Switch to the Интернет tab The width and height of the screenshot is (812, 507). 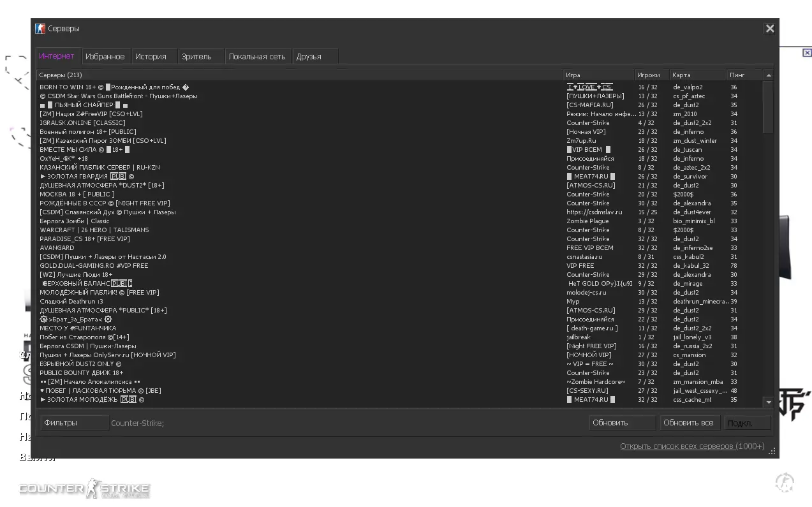(57, 56)
